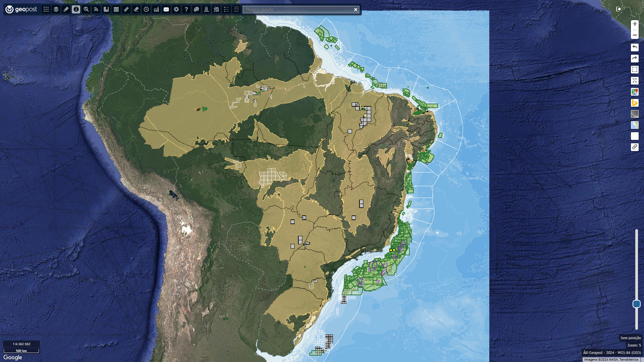Image resolution: width=644 pixels, height=362 pixels.
Task: Open the oil well drilling rig tool
Action: [x=206, y=9]
